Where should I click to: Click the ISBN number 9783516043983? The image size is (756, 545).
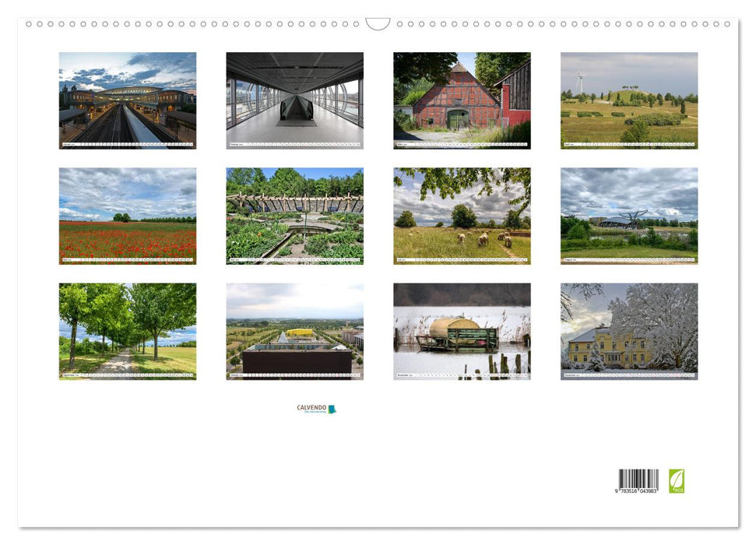tap(636, 490)
